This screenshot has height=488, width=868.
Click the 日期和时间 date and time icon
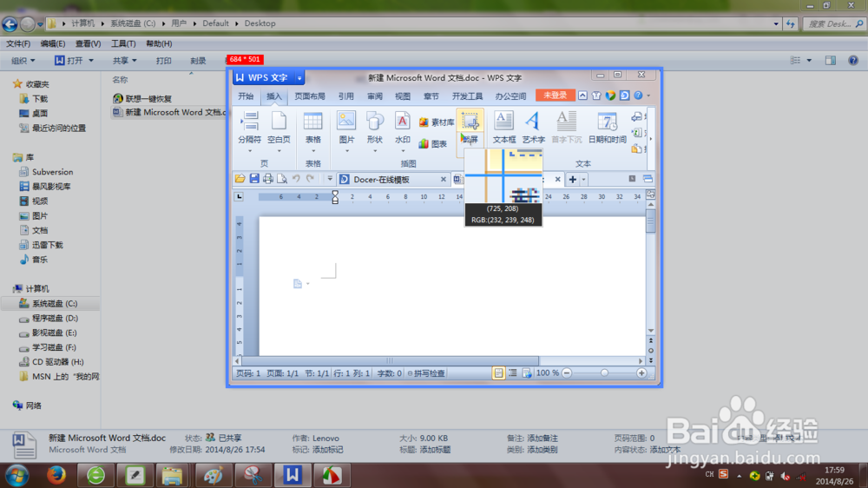[608, 121]
